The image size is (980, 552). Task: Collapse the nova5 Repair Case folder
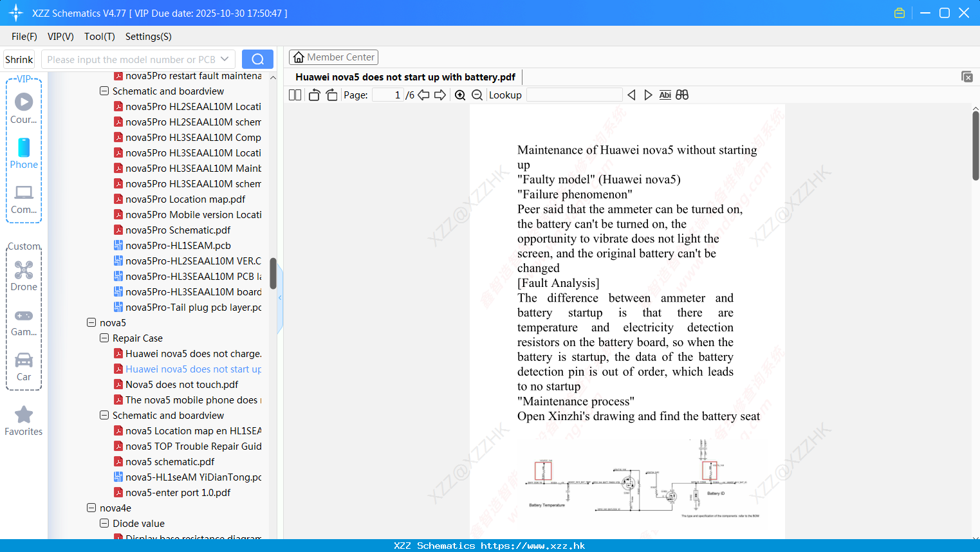click(104, 338)
